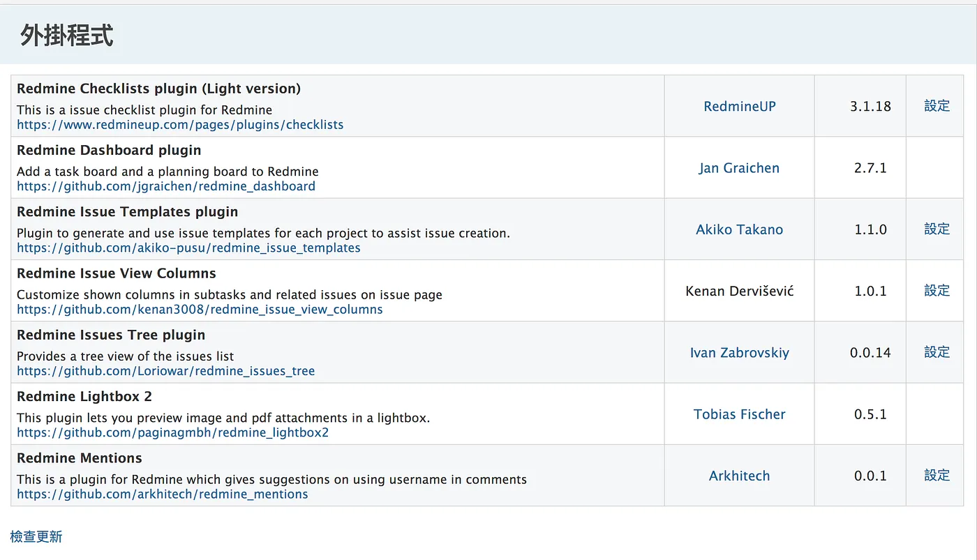The width and height of the screenshot is (977, 560).
Task: Open 設定 for Redmine Mentions
Action: click(x=937, y=475)
